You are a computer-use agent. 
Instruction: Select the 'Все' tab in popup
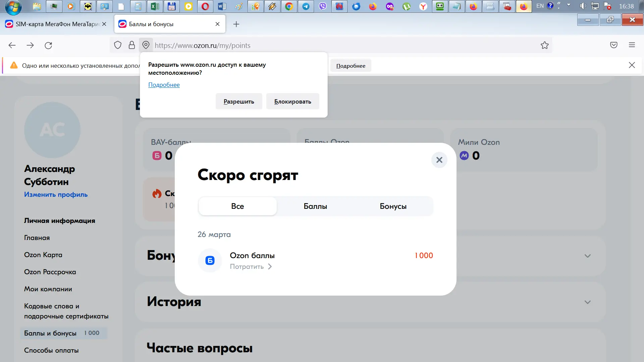click(237, 206)
